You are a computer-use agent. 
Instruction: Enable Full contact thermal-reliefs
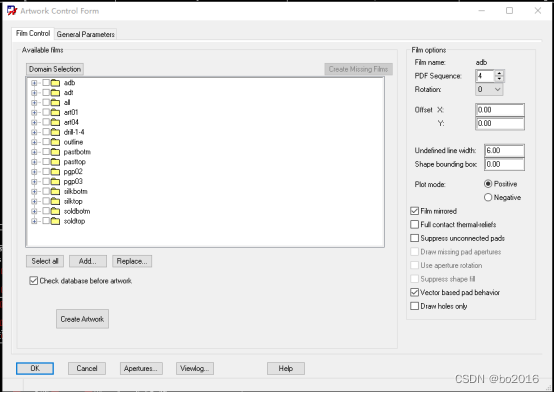point(414,225)
